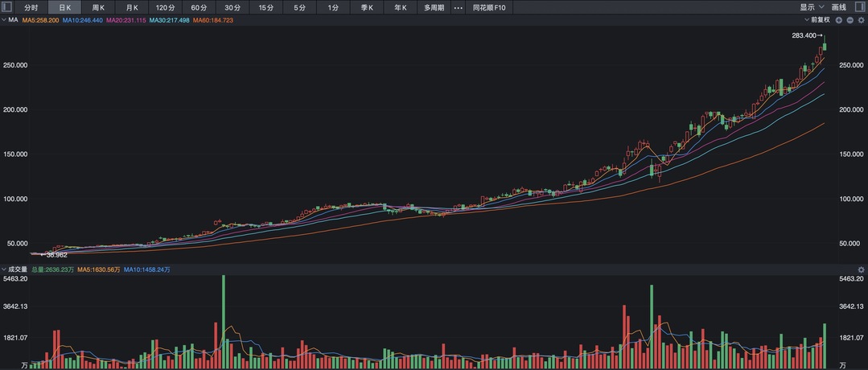The width and height of the screenshot is (868, 370).
Task: Zoom in chart with plus icon
Action: coord(839,20)
